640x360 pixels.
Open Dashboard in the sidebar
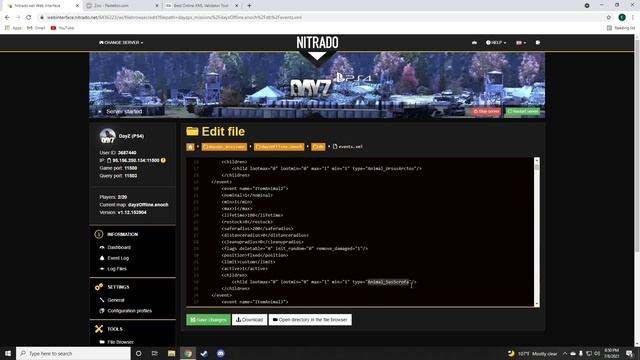click(119, 247)
